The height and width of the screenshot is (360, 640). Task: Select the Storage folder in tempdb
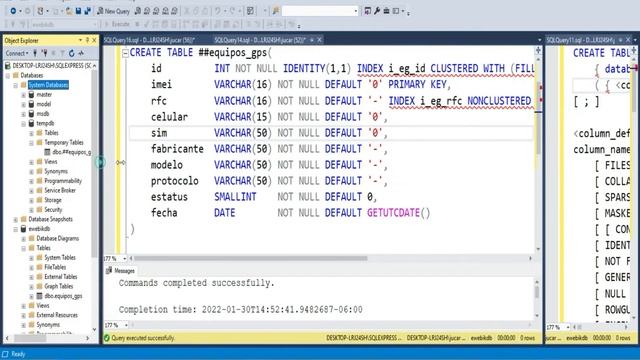[x=53, y=200]
